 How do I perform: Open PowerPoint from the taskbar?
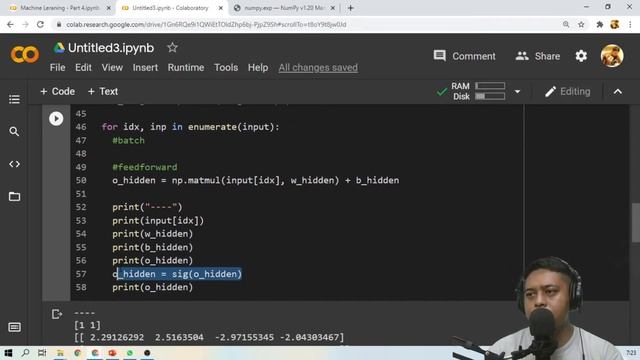pyautogui.click(x=112, y=353)
